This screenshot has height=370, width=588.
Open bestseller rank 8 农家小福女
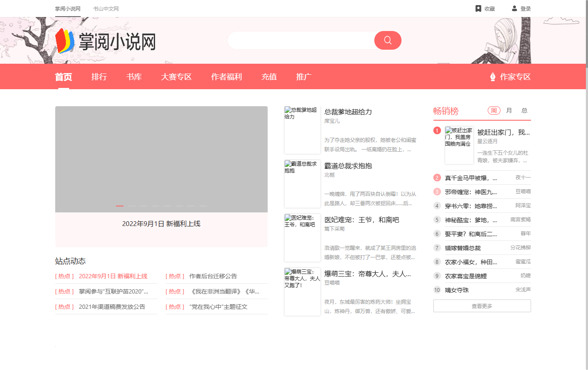pyautogui.click(x=471, y=262)
